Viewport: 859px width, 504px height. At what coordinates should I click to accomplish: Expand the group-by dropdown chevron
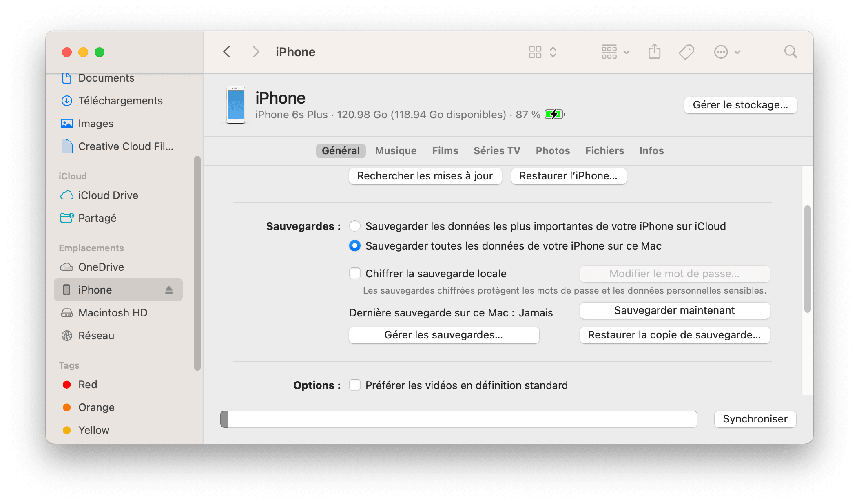point(627,52)
